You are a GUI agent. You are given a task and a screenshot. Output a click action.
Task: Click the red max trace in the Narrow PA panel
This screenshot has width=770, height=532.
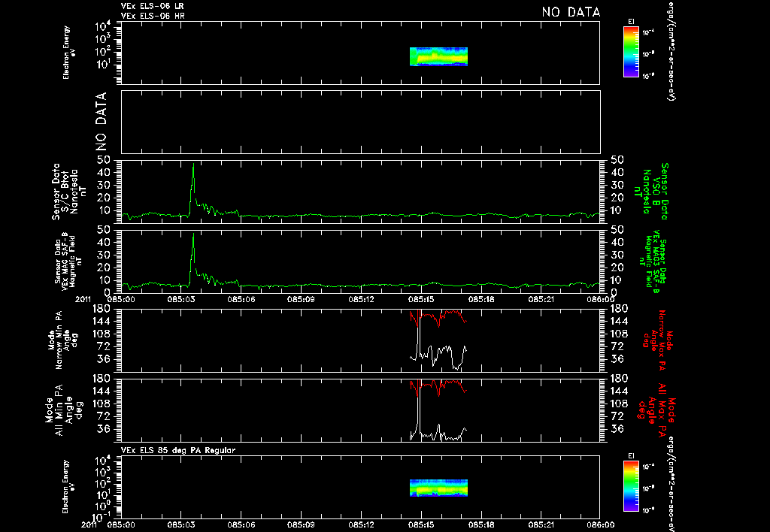point(437,317)
